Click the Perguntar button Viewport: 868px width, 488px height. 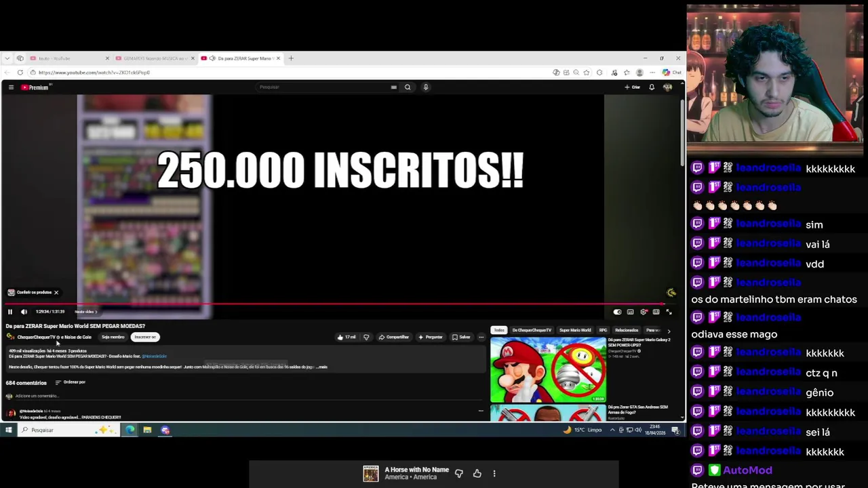coord(431,337)
